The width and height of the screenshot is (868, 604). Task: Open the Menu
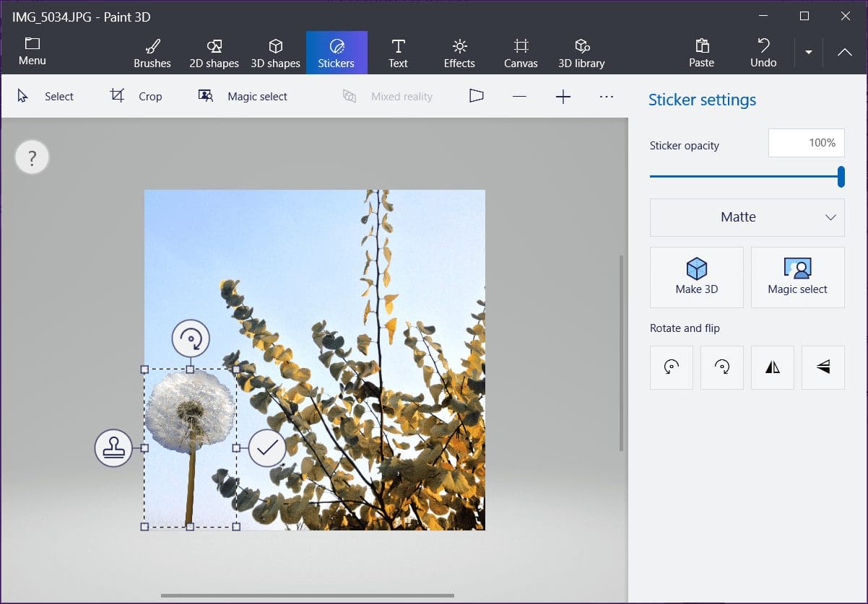coord(32,52)
